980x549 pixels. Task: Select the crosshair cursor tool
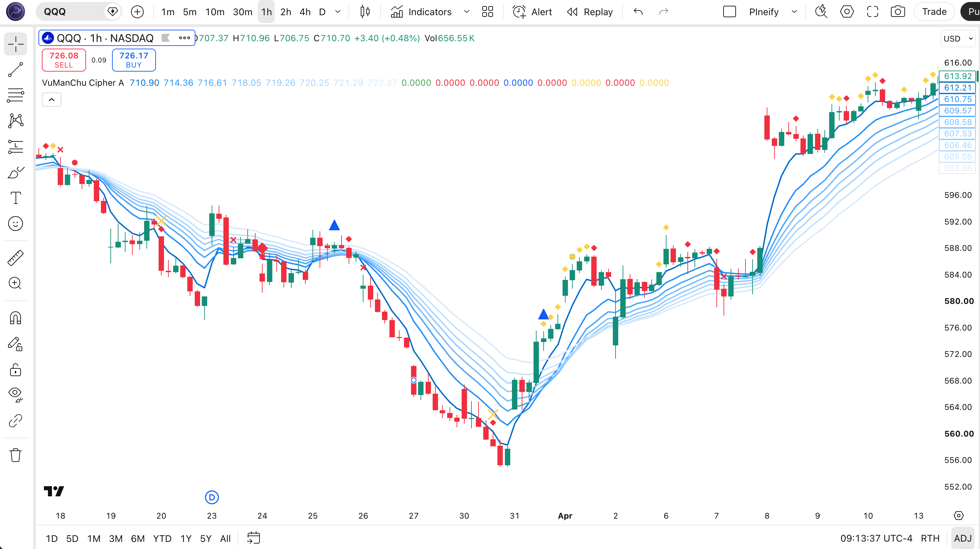coord(16,44)
